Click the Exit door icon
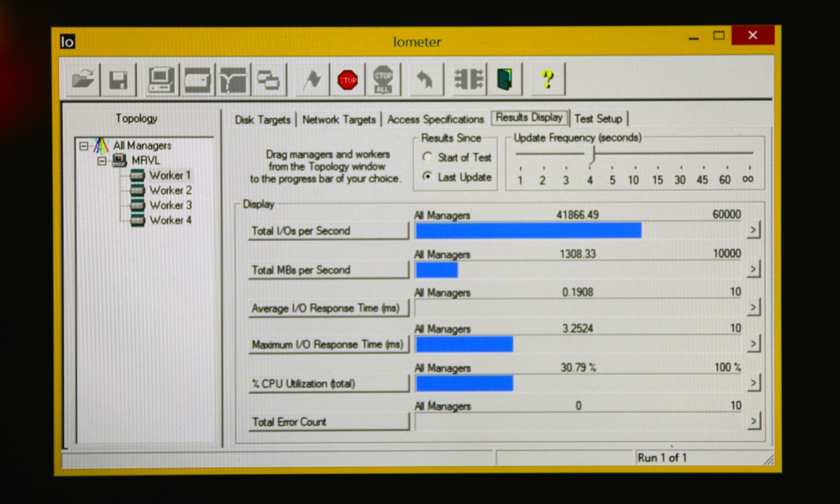This screenshot has height=504, width=840. coord(504,80)
